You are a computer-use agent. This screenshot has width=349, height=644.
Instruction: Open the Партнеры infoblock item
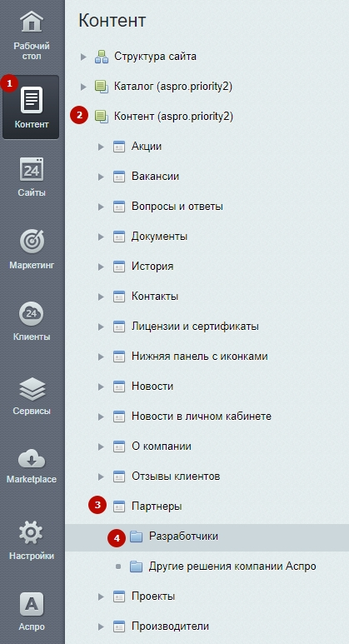(x=157, y=507)
